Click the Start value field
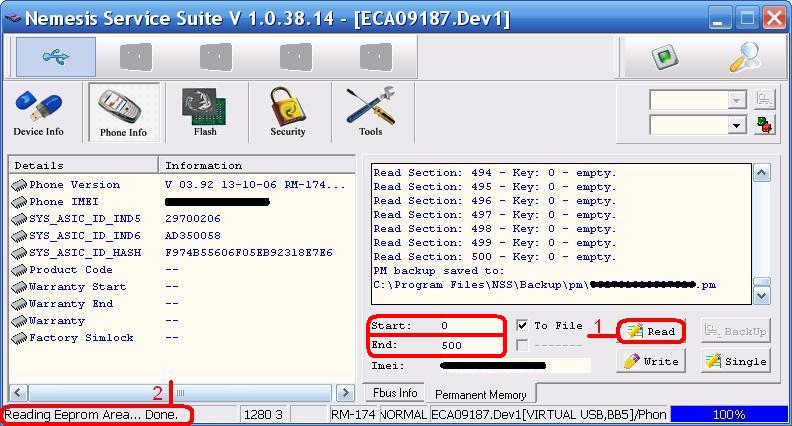The width and height of the screenshot is (792, 426). point(471,326)
